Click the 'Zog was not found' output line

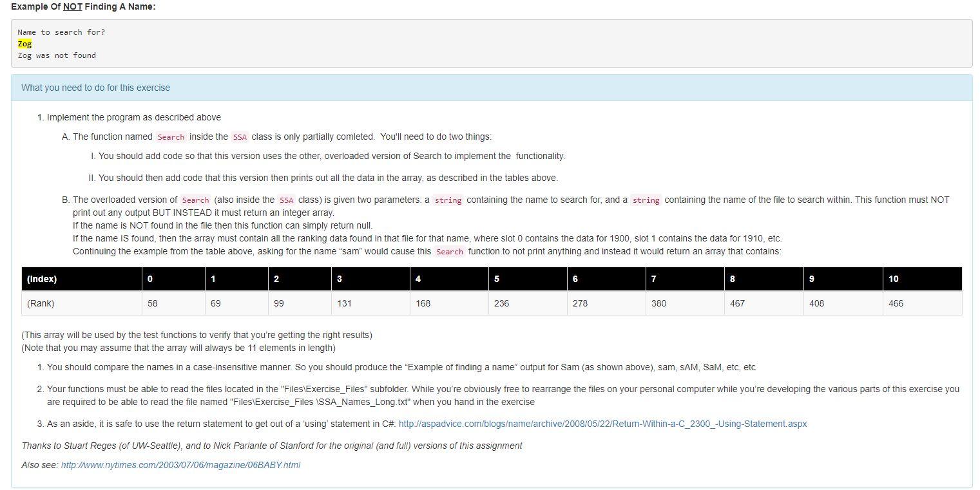pos(57,55)
